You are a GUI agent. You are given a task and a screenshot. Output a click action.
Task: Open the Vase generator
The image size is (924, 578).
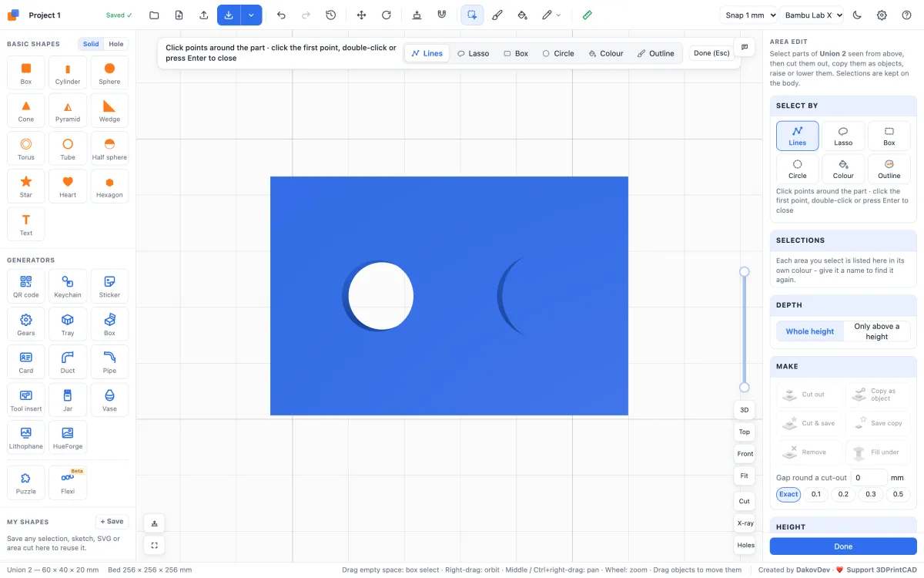pos(109,399)
